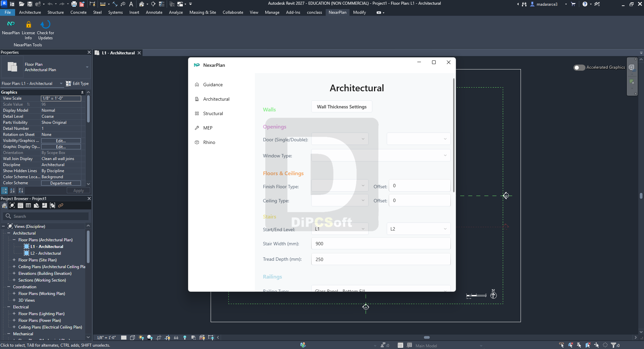Image resolution: width=644 pixels, height=349 pixels.
Task: Click the Filter icon in status bar
Action: [x=613, y=345]
